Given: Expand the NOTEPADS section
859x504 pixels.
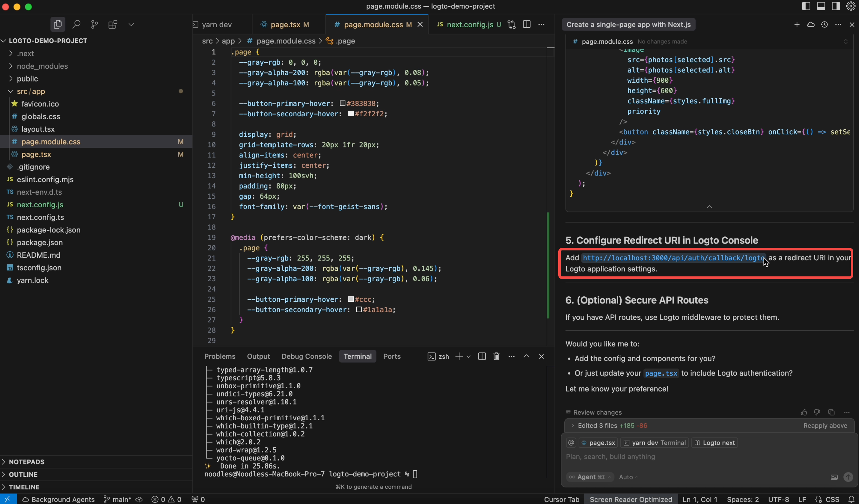Looking at the screenshot, I should [96, 462].
